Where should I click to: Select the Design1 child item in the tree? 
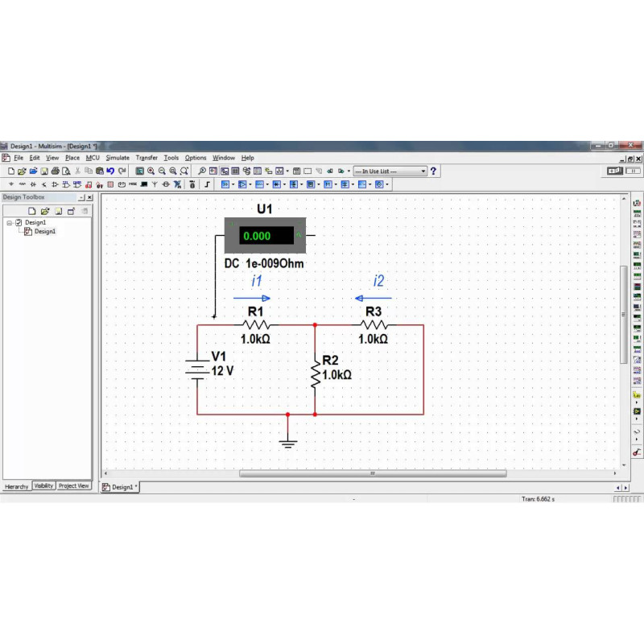44,232
